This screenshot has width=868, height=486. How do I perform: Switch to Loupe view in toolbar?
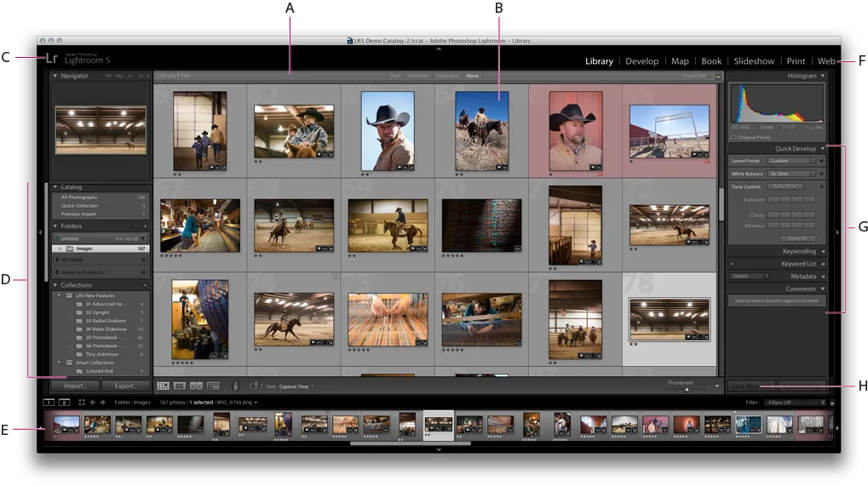[180, 386]
